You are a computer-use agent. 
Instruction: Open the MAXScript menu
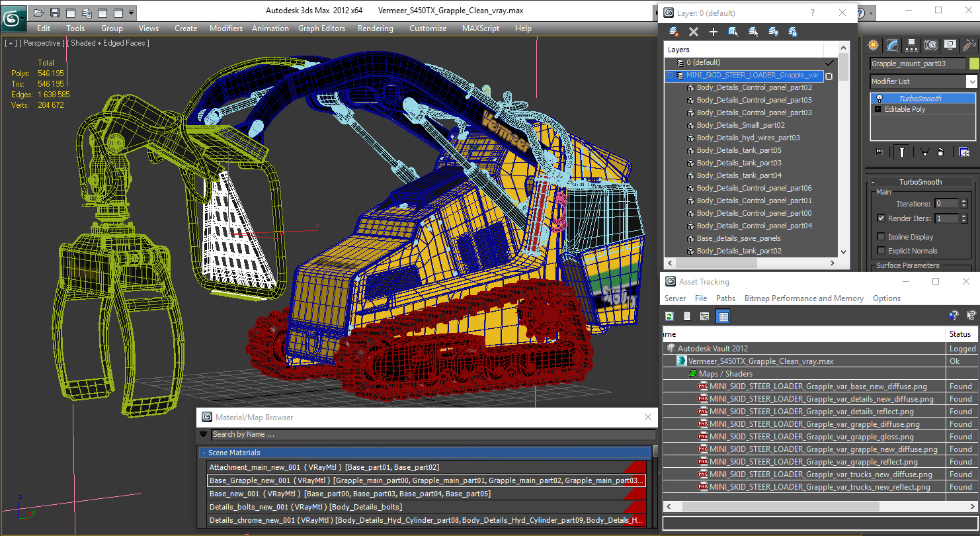click(x=481, y=28)
